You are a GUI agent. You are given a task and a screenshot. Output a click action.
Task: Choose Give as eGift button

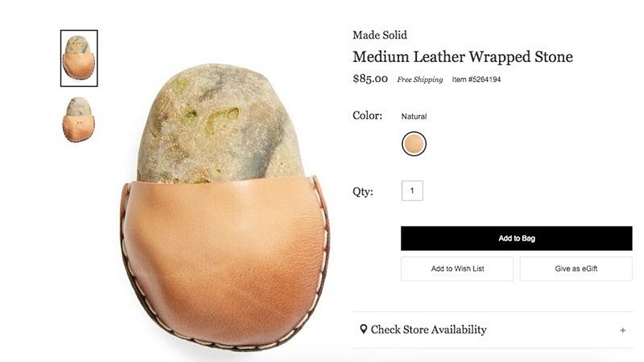[576, 269]
